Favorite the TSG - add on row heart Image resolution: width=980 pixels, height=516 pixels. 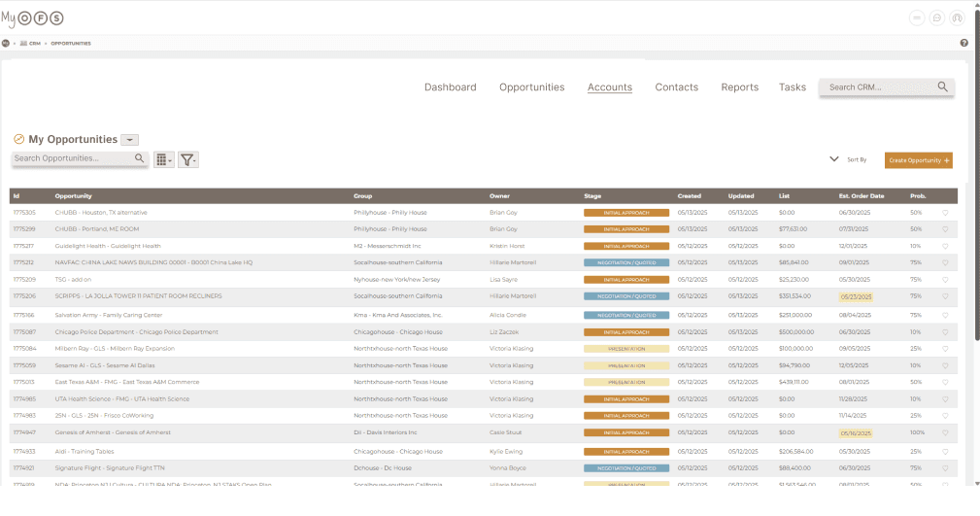tap(945, 280)
